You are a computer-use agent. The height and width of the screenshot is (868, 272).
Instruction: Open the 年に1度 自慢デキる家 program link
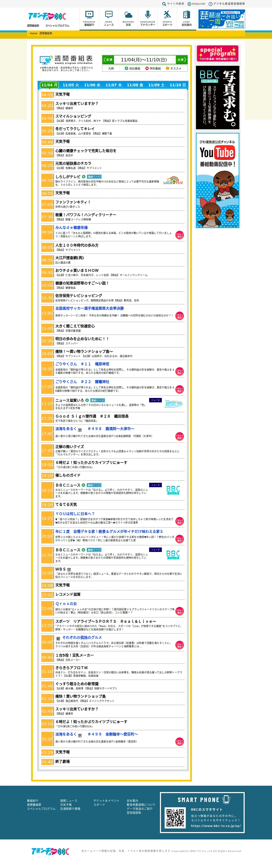tap(109, 531)
